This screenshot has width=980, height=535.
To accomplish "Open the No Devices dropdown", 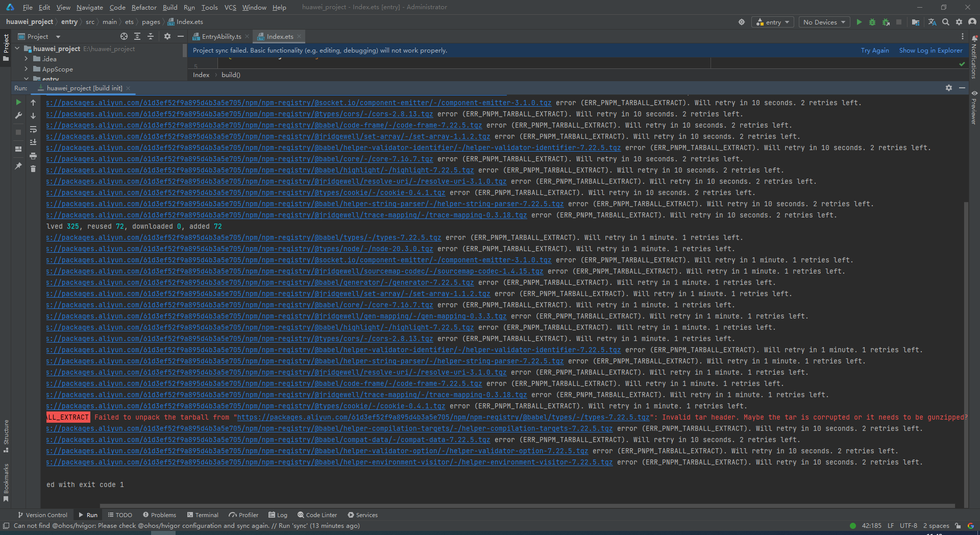I will pyautogui.click(x=824, y=22).
